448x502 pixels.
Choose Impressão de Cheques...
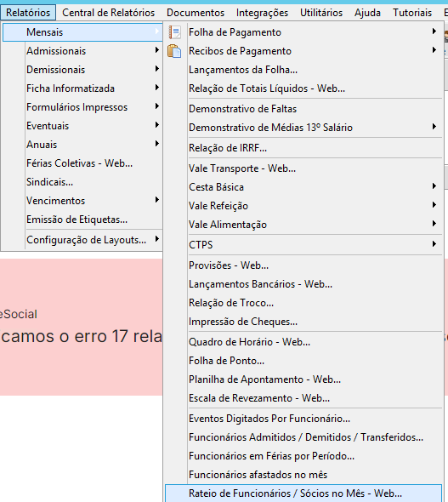tap(303, 322)
